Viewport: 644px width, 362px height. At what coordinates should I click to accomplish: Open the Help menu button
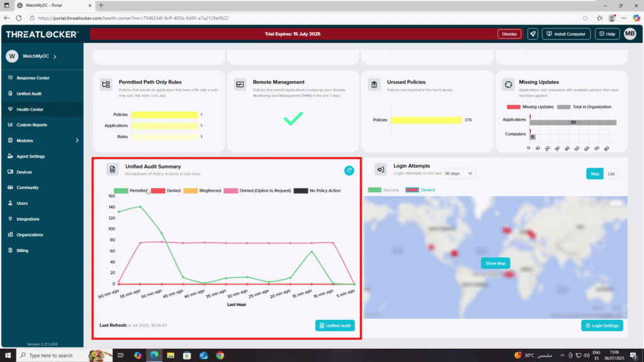607,34
